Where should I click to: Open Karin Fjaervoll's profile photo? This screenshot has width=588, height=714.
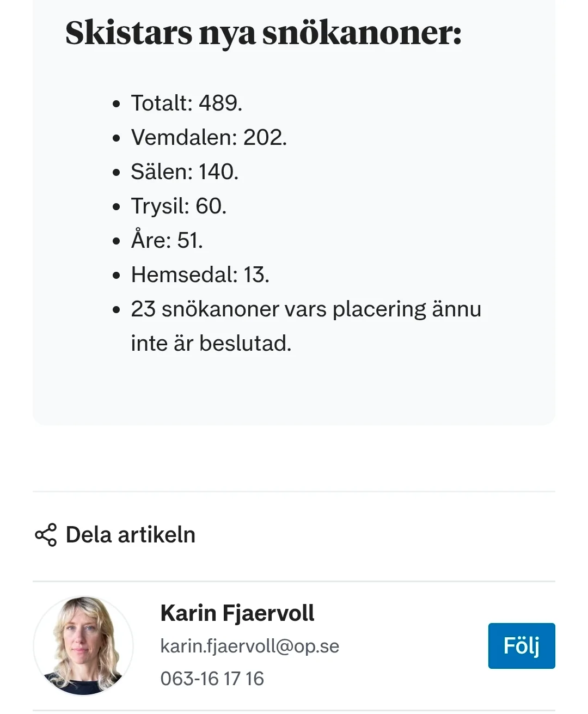[x=83, y=646]
